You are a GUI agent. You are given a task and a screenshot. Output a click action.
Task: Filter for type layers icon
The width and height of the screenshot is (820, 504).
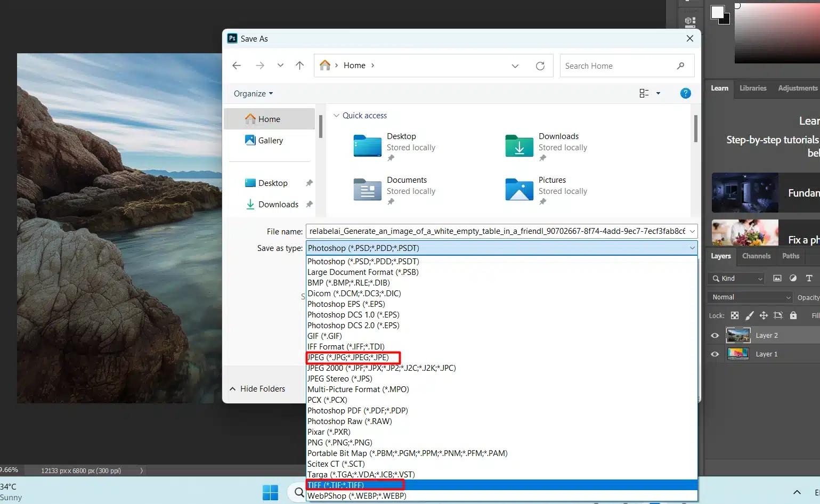click(809, 279)
